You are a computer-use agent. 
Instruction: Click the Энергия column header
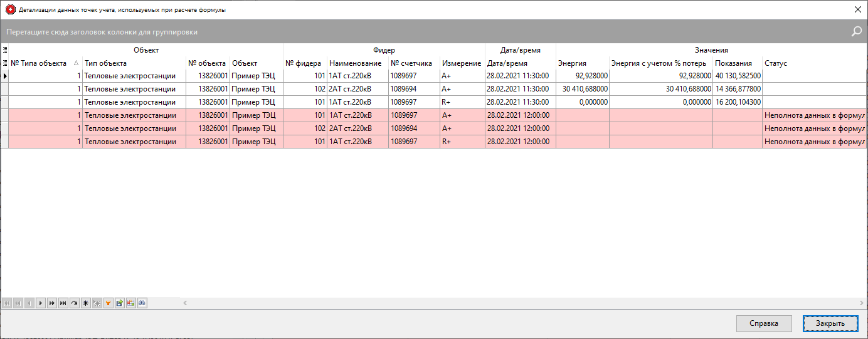click(x=582, y=63)
